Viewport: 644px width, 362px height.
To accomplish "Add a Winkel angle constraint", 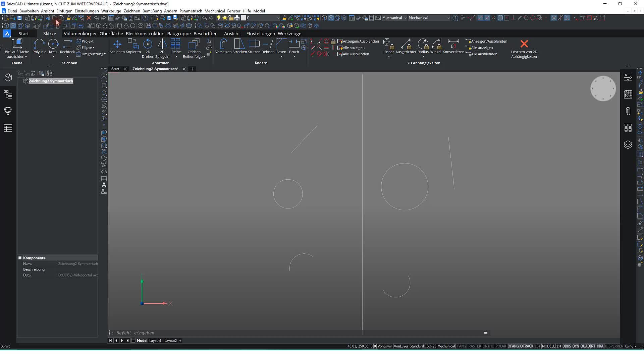I will [436, 47].
